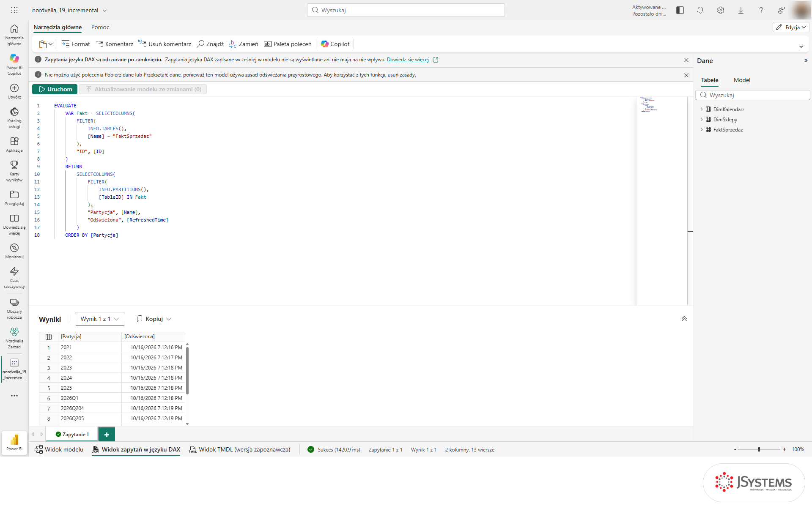This screenshot has height=509, width=812.
Task: Click Znajdź find toolbar button
Action: click(211, 44)
